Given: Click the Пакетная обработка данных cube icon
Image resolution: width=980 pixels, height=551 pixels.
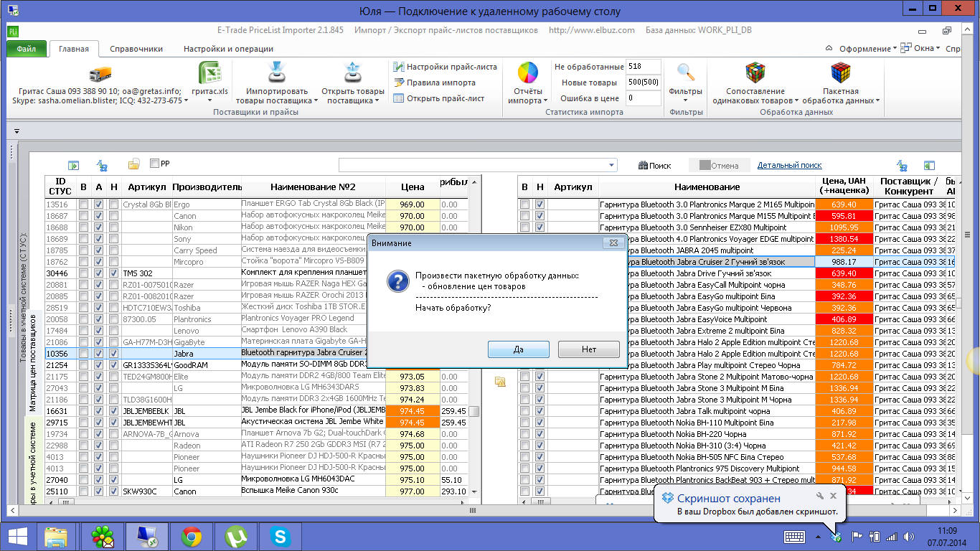Looking at the screenshot, I should coord(841,73).
